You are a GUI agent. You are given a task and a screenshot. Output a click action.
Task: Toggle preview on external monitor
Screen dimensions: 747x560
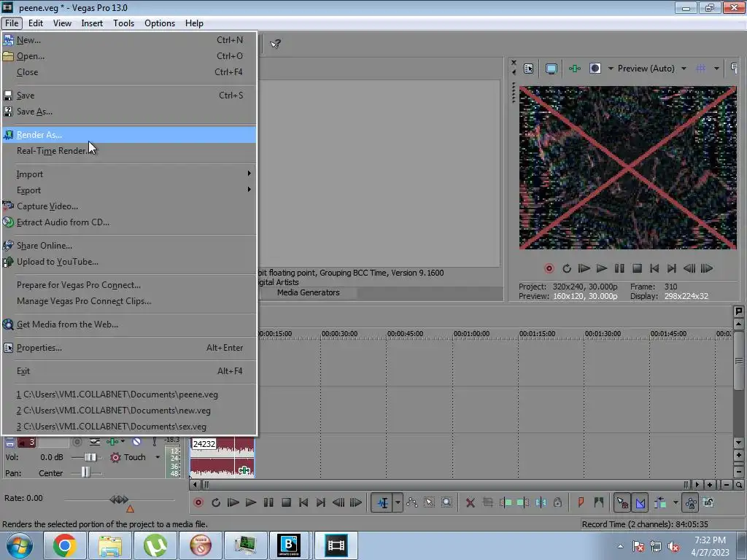(x=551, y=69)
